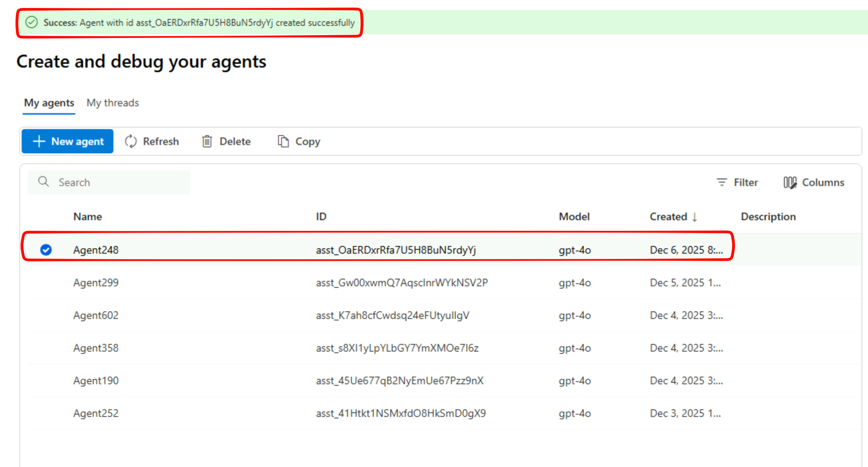Sort by the Name column header

(x=88, y=216)
